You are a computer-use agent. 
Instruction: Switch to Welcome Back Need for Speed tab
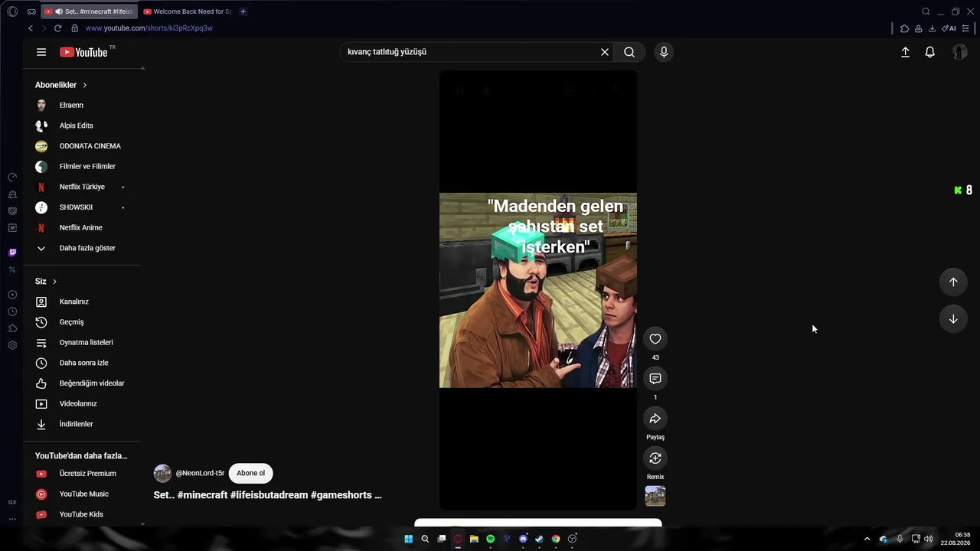click(x=188, y=11)
